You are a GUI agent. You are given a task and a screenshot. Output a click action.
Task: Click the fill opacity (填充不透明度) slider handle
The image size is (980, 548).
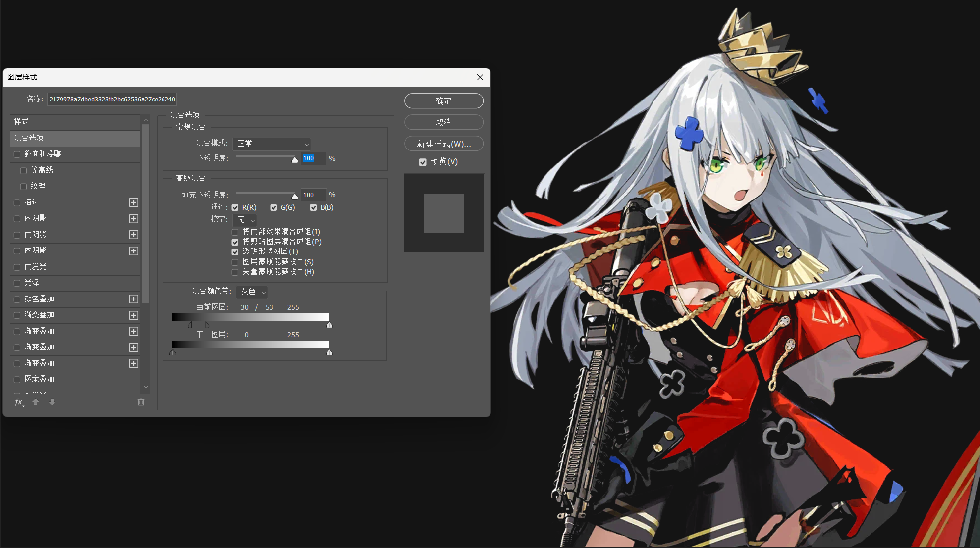tap(295, 197)
